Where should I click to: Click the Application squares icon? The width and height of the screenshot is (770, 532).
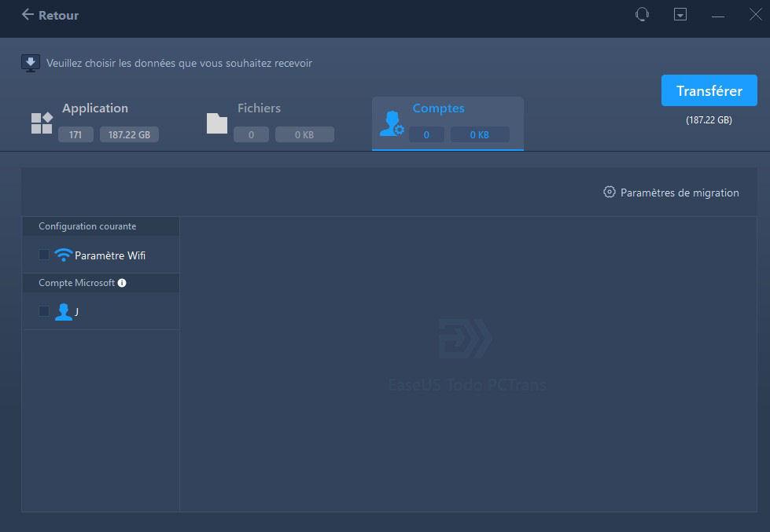click(42, 123)
